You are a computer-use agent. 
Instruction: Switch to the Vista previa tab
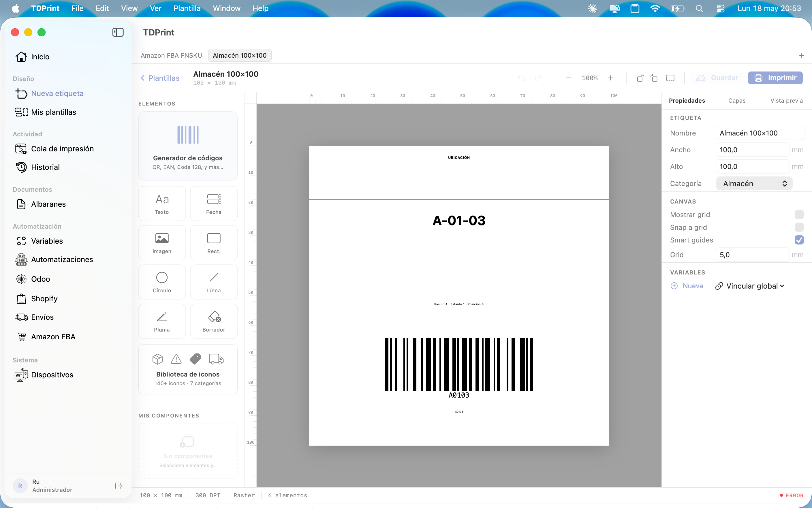click(x=786, y=101)
